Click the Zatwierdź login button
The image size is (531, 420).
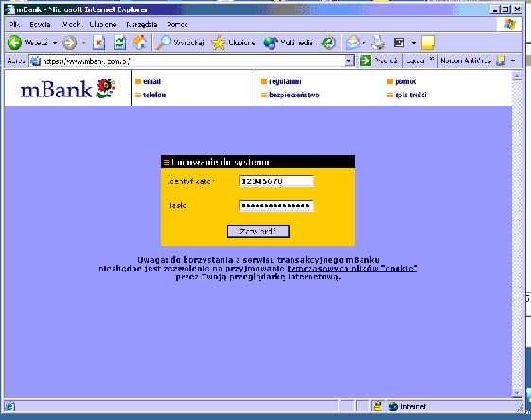pyautogui.click(x=258, y=232)
